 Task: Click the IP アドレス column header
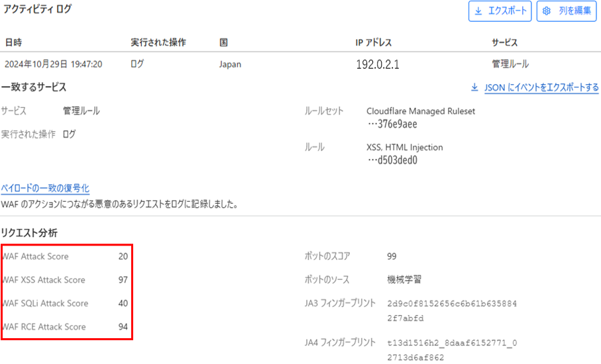click(374, 42)
